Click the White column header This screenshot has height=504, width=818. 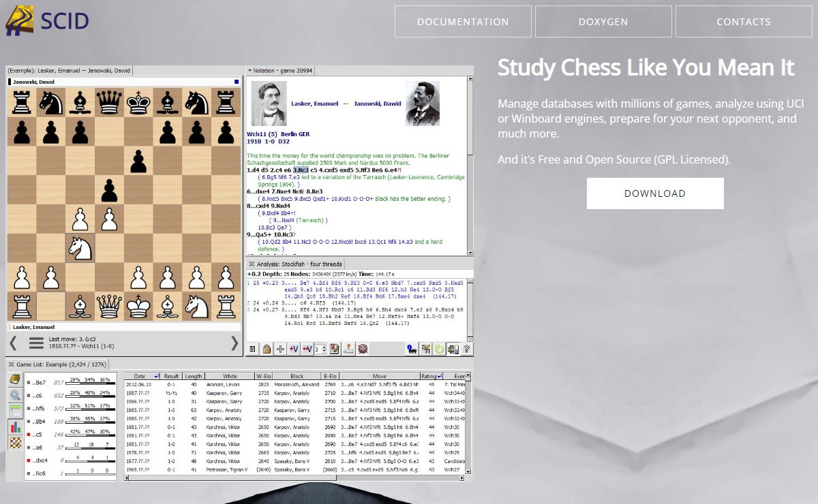tap(230, 376)
